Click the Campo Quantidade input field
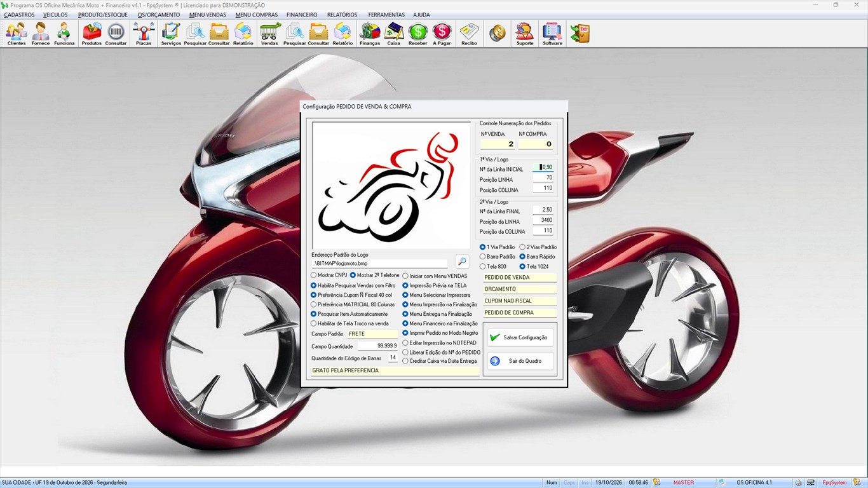Screen dimensions: 868x488 378,346
